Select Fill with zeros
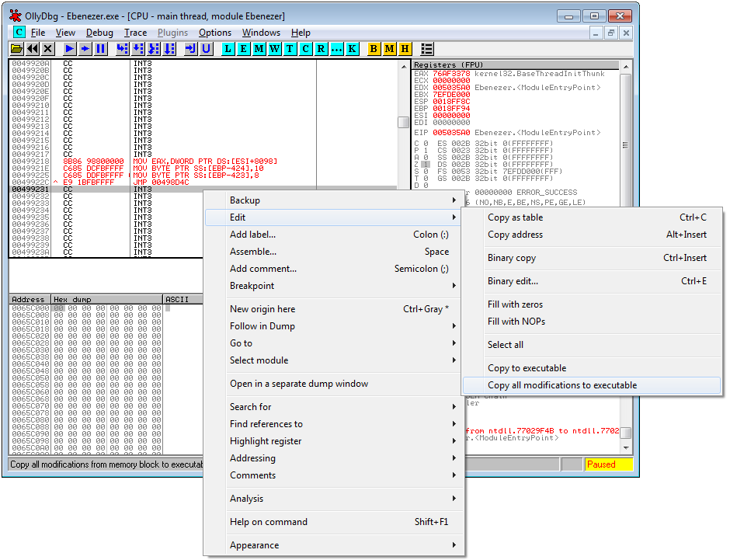 tap(592, 304)
